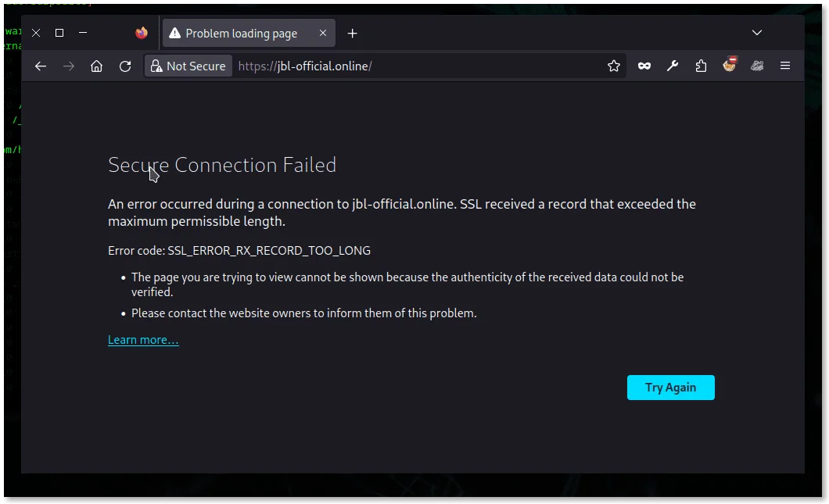Click the 'maximum permissible length.' description text

click(196, 221)
